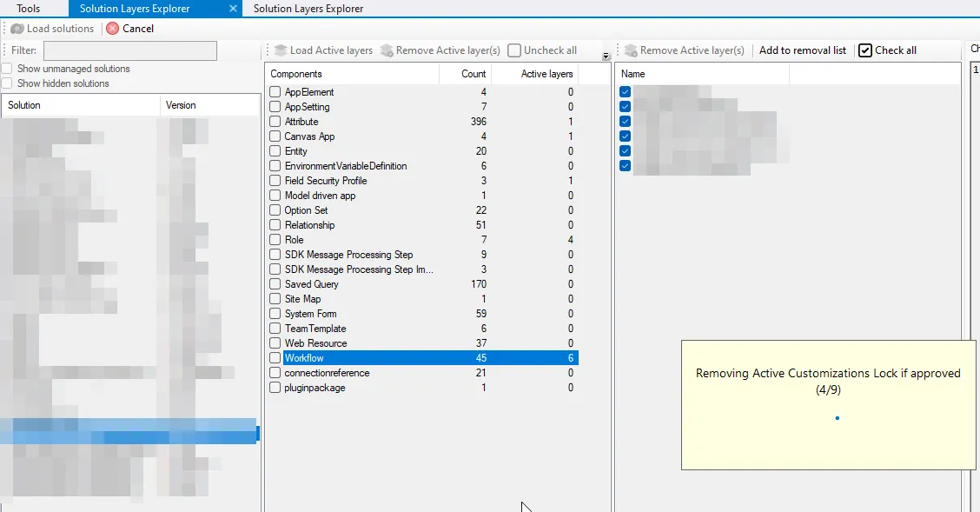Click Load solutions button label
This screenshot has height=512, width=980.
[60, 29]
